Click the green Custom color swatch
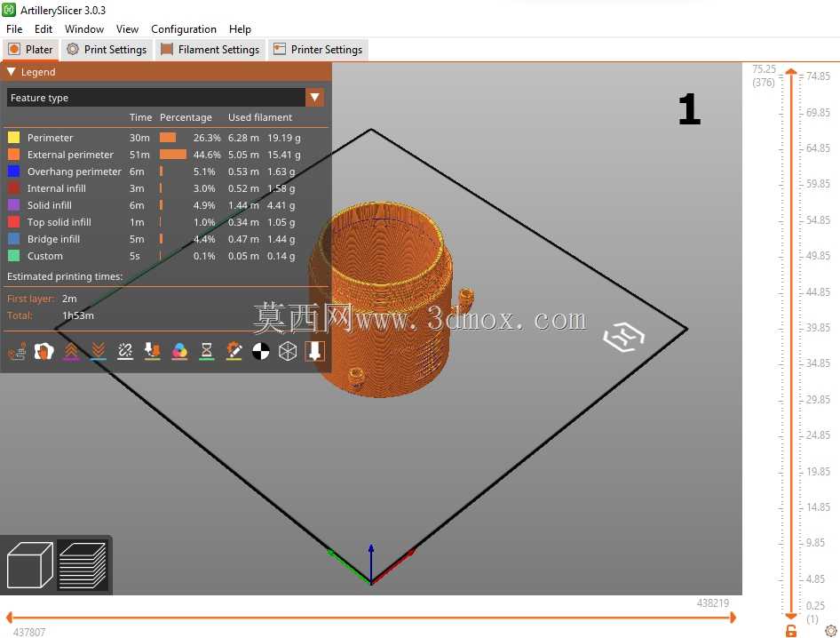Image resolution: width=840 pixels, height=638 pixels. (x=13, y=256)
